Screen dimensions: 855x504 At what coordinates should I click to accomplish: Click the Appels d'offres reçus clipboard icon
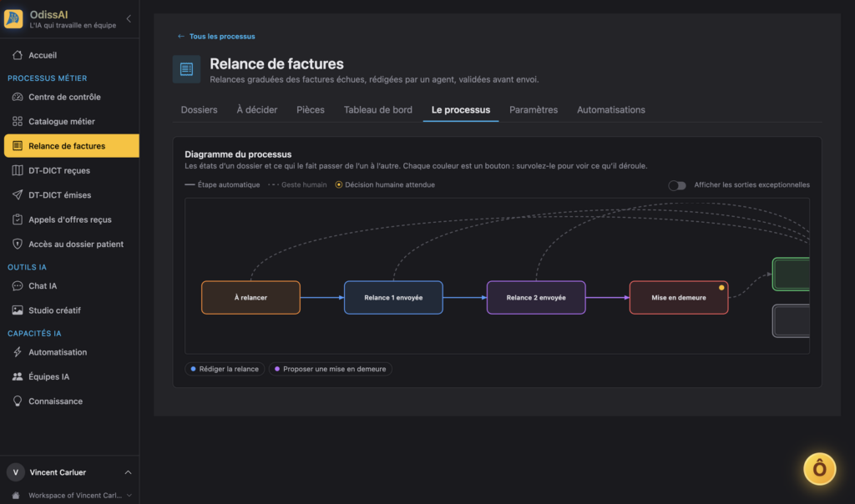click(x=18, y=219)
